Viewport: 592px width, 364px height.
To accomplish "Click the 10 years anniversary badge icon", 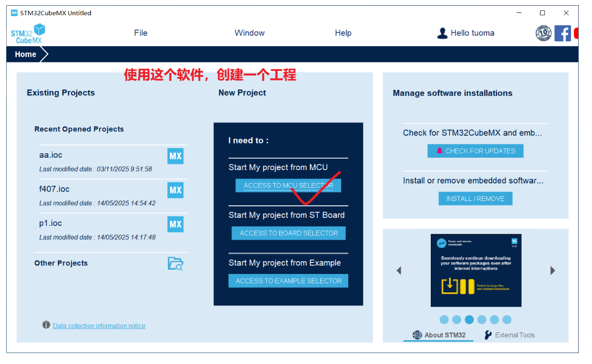I will (x=543, y=33).
